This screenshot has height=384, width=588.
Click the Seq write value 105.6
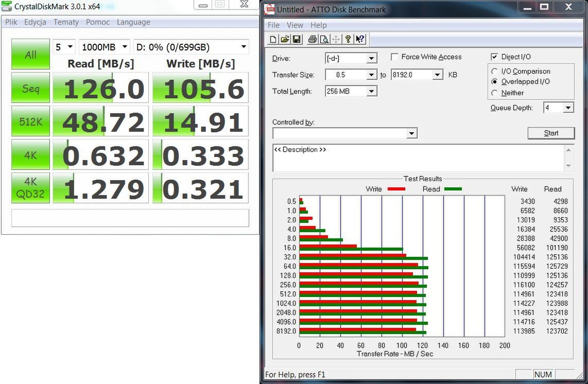coord(200,88)
